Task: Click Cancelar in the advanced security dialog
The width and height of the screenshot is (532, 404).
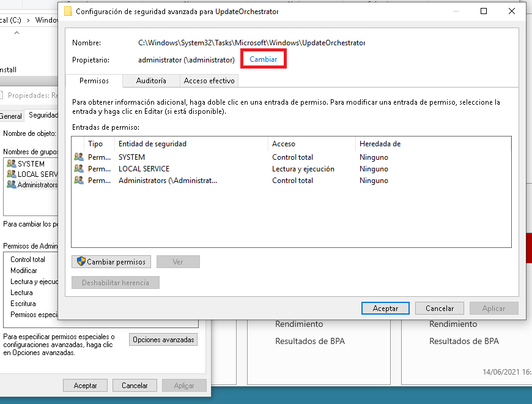Action: click(440, 309)
